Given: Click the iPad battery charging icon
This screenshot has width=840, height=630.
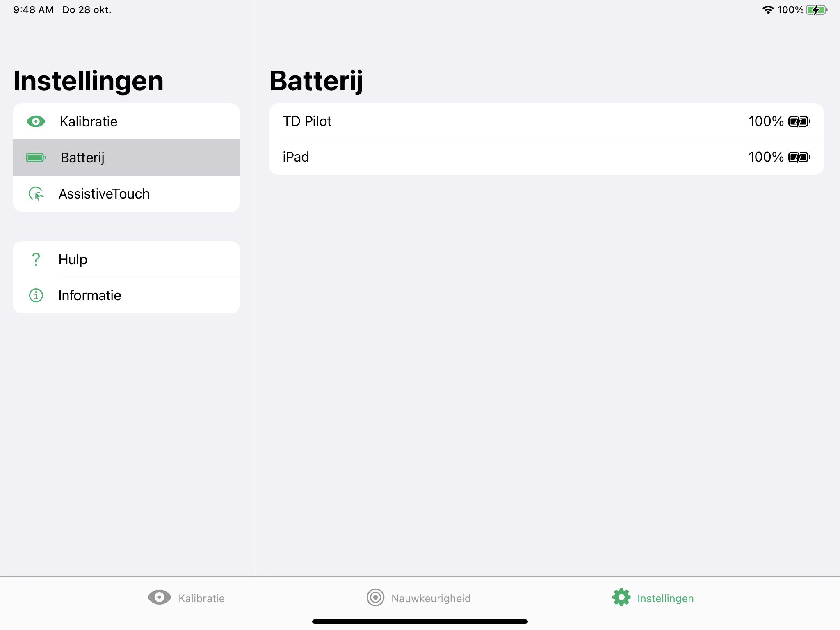Looking at the screenshot, I should click(799, 157).
